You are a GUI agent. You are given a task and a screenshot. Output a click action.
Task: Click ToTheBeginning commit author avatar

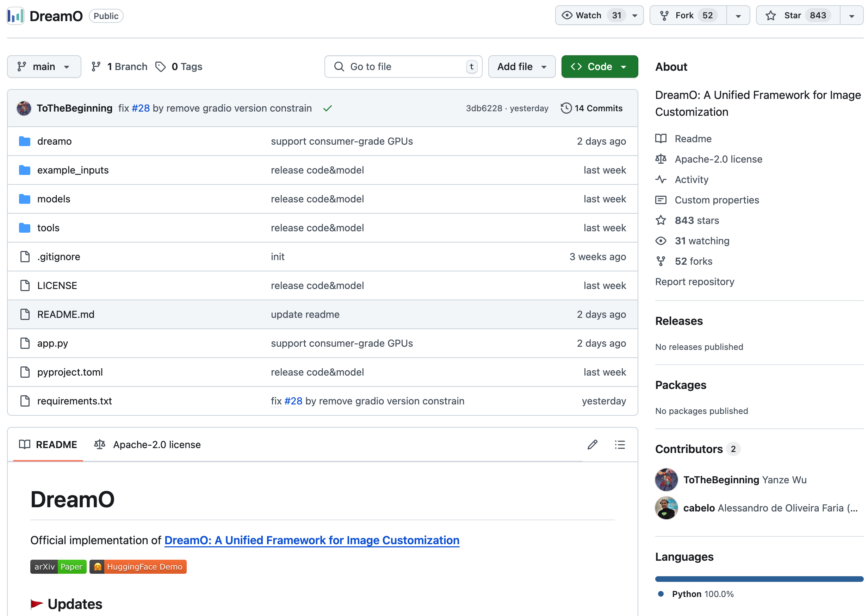point(24,108)
